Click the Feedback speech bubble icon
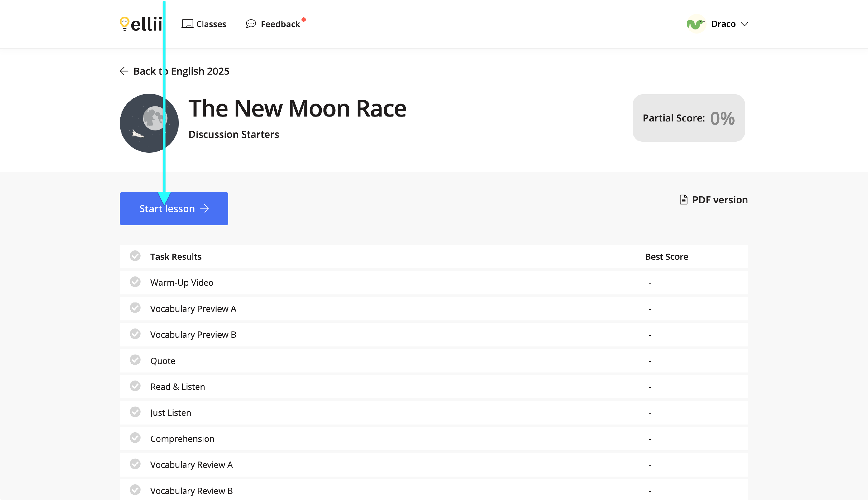868x500 pixels. point(251,24)
